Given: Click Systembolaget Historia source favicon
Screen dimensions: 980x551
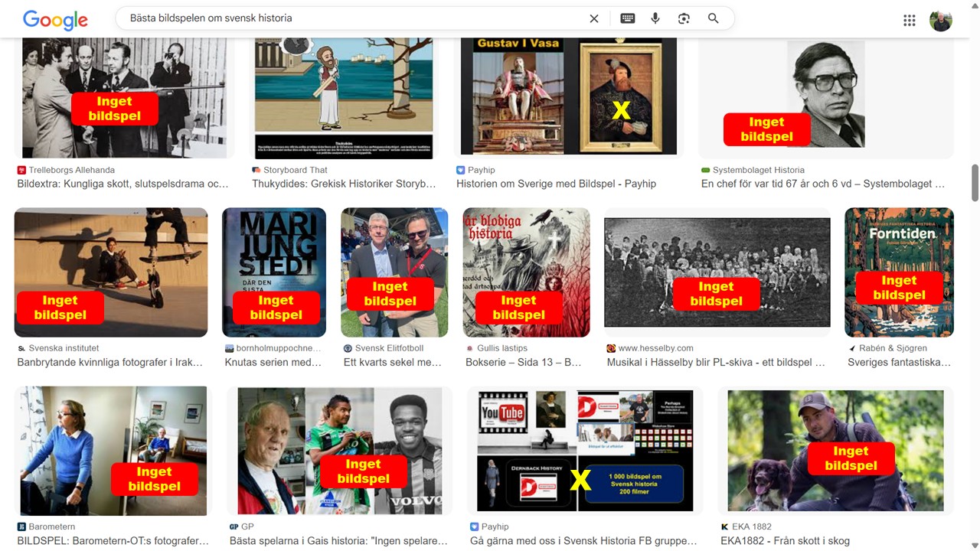Looking at the screenshot, I should 705,170.
